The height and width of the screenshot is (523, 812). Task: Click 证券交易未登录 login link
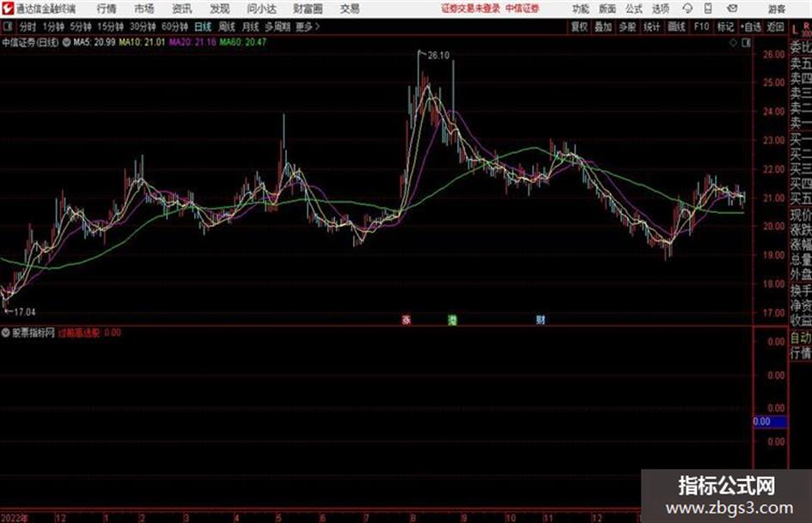(470, 9)
